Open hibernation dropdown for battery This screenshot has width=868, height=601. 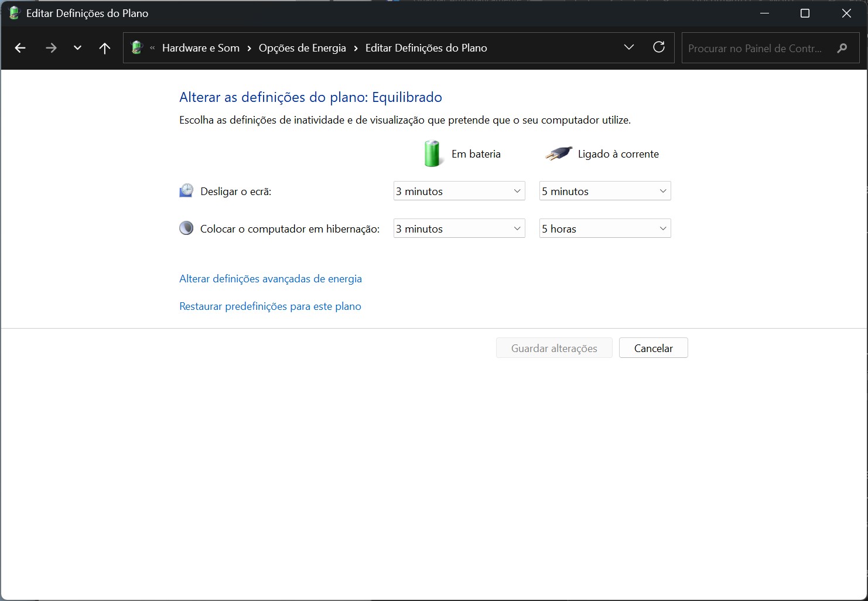coord(459,228)
